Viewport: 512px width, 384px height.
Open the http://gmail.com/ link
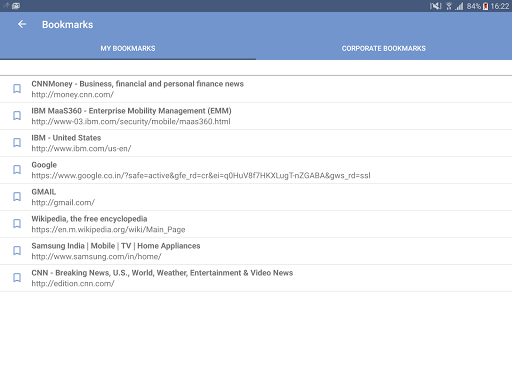pyautogui.click(x=63, y=203)
